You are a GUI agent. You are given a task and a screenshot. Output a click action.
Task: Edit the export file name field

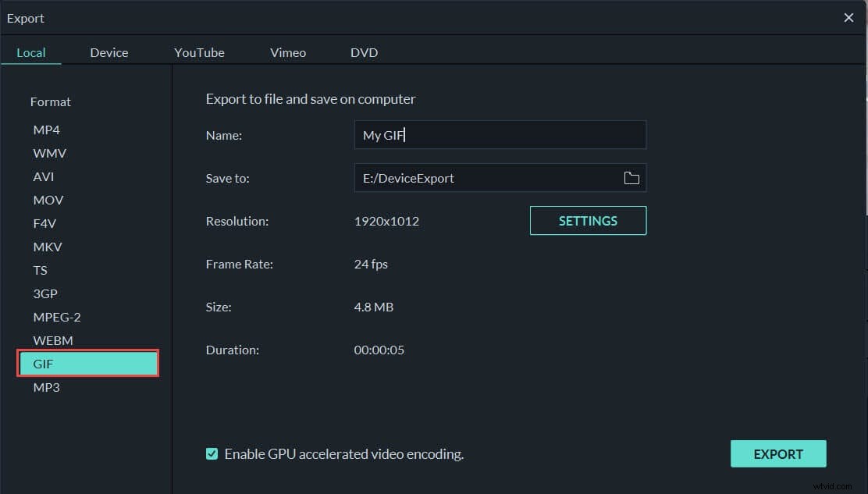(500, 135)
